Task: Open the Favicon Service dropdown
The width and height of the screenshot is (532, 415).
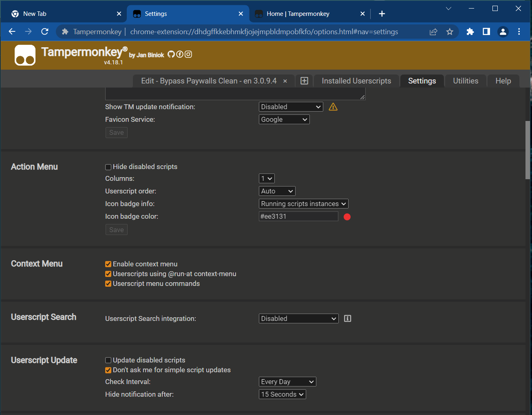Action: pyautogui.click(x=284, y=119)
